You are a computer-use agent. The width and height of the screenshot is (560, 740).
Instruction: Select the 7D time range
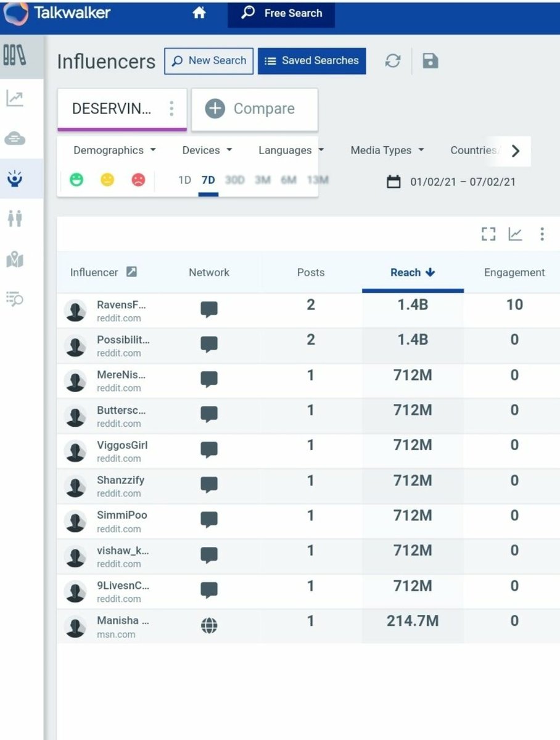coord(208,180)
